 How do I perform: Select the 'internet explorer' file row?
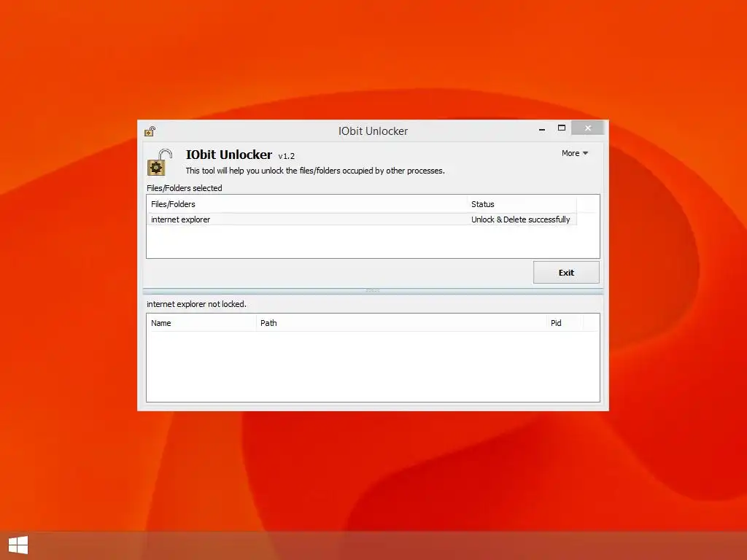click(x=362, y=219)
